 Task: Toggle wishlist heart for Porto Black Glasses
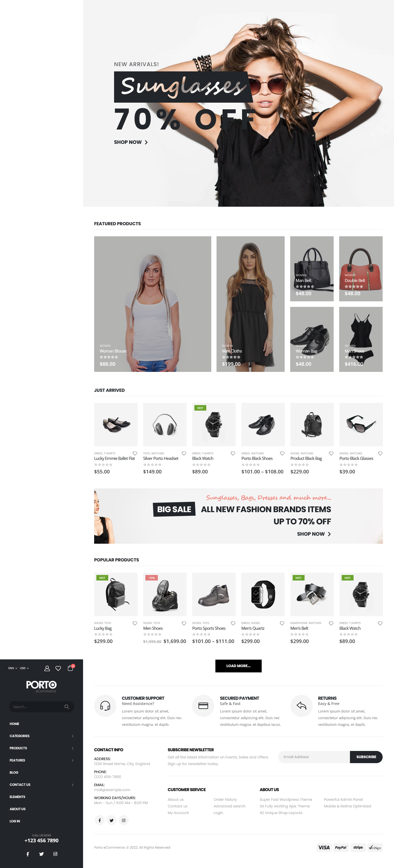click(x=380, y=453)
